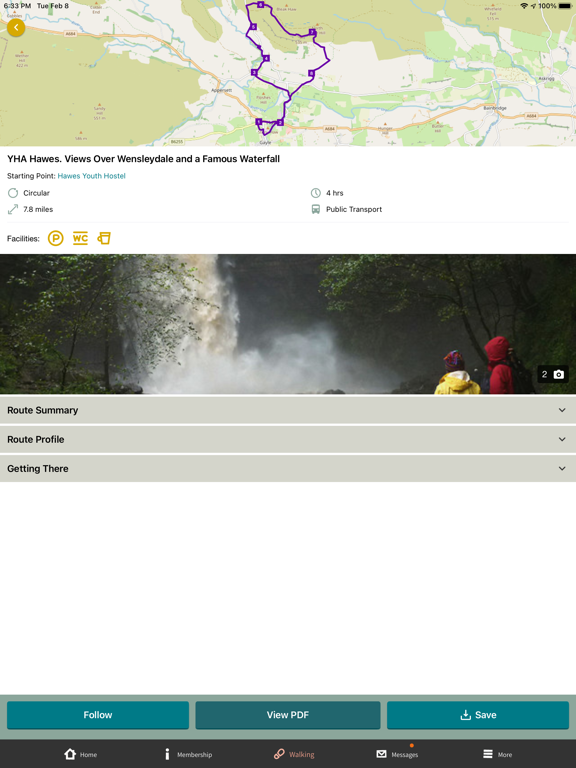Image resolution: width=576 pixels, height=768 pixels.
Task: Tap the Parking facility icon
Action: pyautogui.click(x=55, y=239)
